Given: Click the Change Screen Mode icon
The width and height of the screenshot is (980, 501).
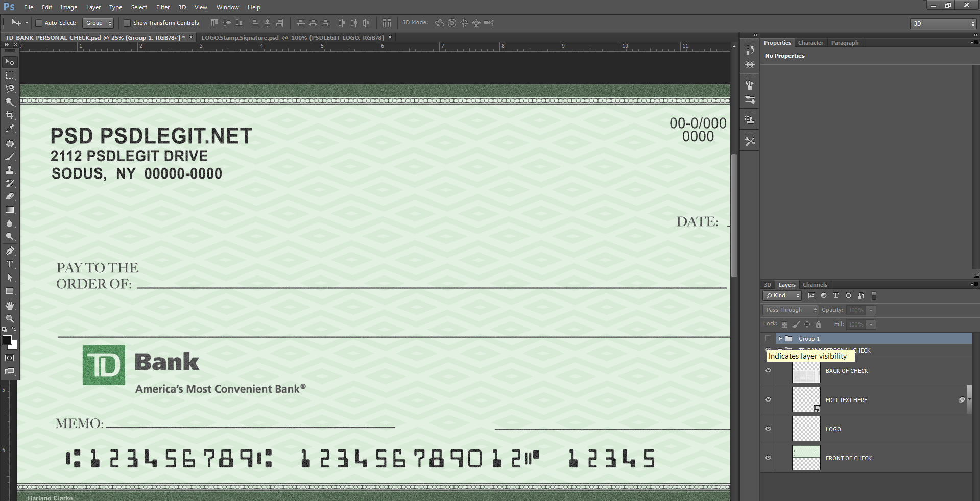Looking at the screenshot, I should click(10, 371).
